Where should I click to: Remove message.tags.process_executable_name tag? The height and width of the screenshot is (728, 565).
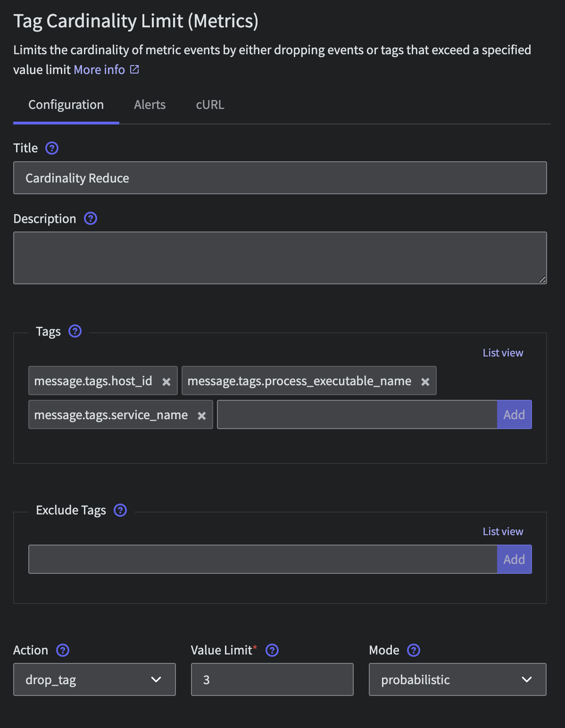[x=425, y=382]
